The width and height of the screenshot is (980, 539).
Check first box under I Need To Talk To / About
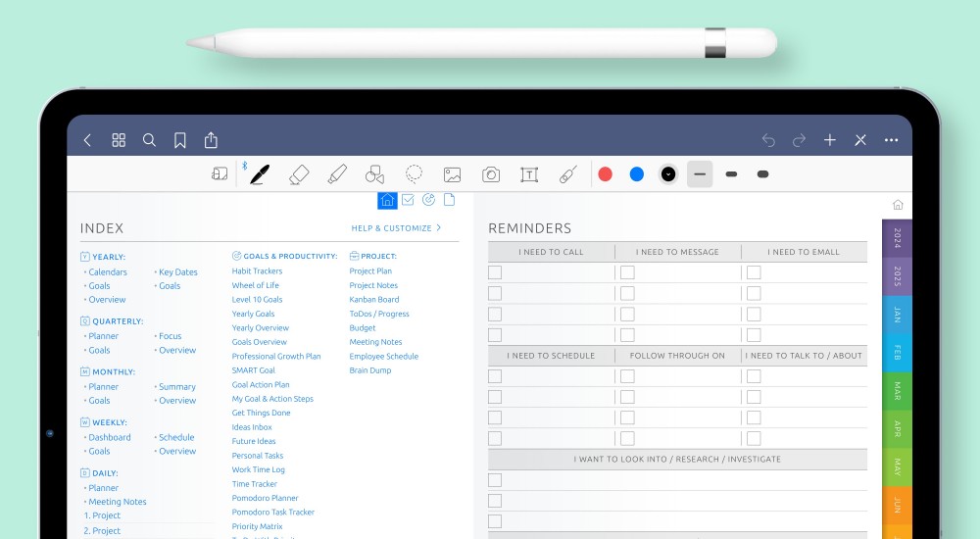[754, 376]
